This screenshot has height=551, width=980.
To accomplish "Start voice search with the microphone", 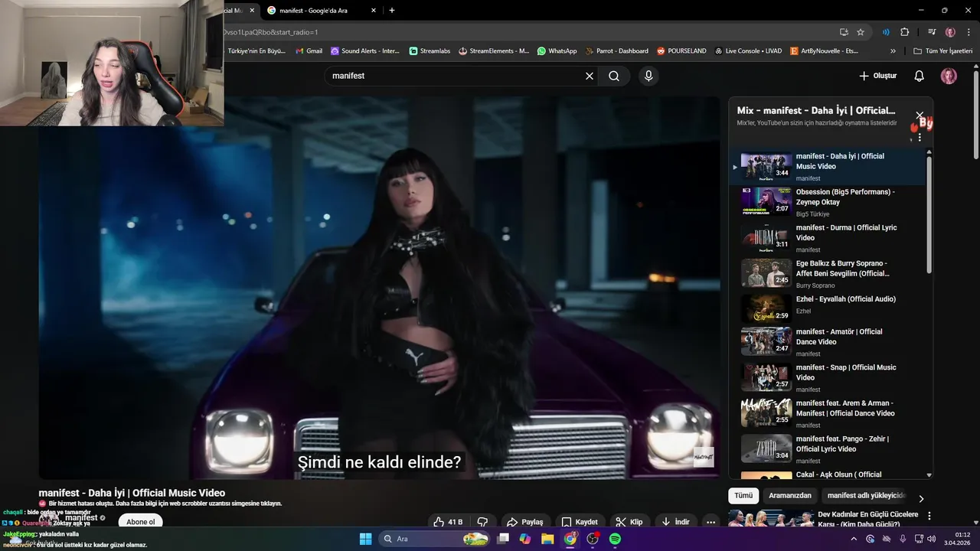I will pyautogui.click(x=648, y=76).
